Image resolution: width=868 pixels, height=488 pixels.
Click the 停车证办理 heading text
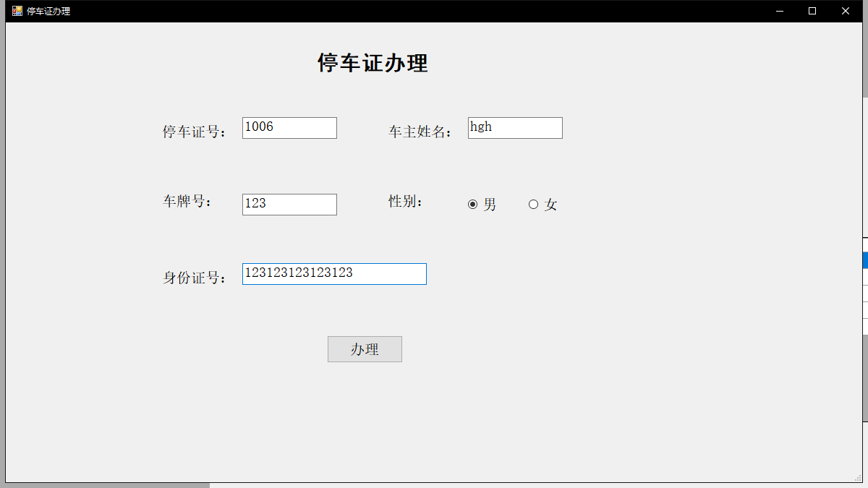373,63
